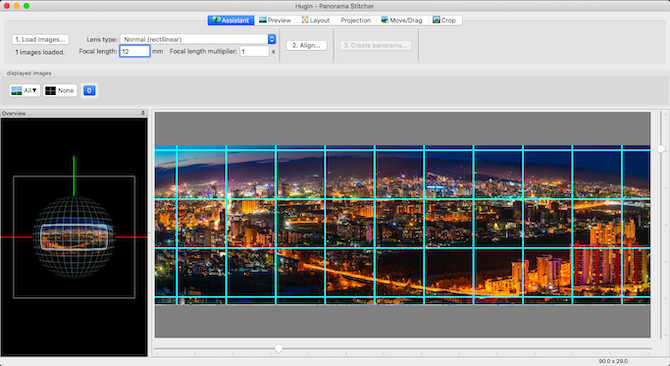Click into the Focal length multiplier field
Image resolution: width=670 pixels, height=366 pixels.
(x=254, y=51)
